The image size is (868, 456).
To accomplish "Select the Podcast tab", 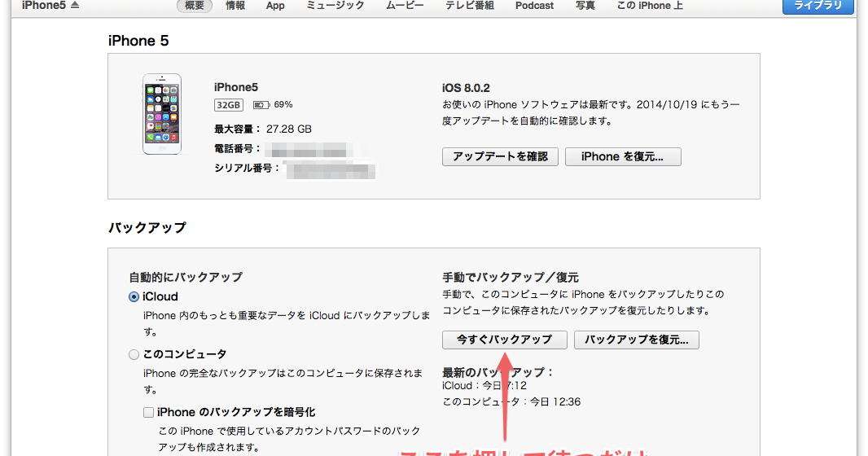I will (x=534, y=6).
